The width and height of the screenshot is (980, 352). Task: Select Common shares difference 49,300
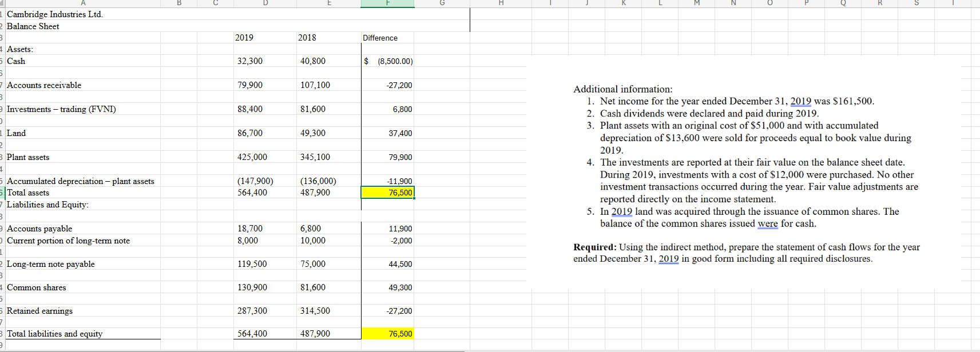pyautogui.click(x=400, y=287)
